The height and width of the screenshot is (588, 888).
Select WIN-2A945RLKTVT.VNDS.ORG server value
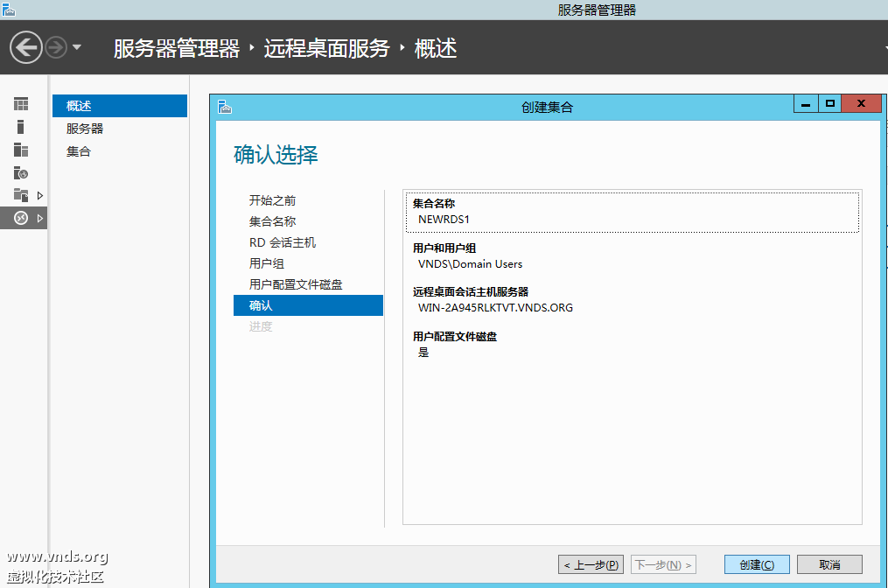(495, 308)
